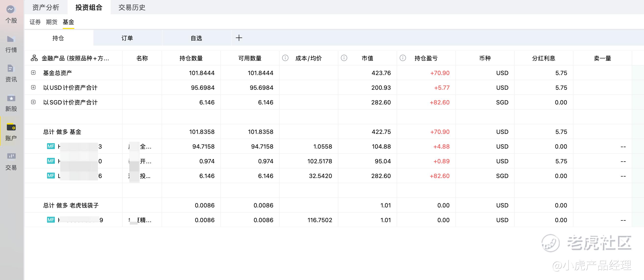Click info icon beside 成本/均价
This screenshot has width=644, height=280.
tap(285, 58)
